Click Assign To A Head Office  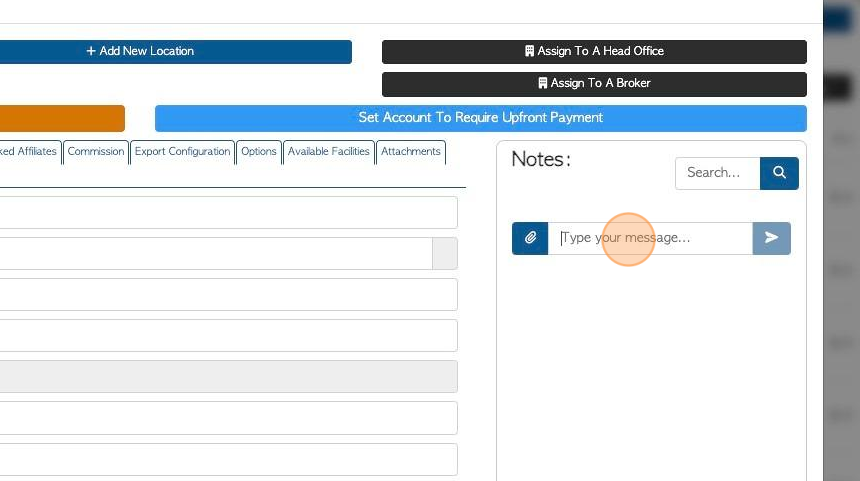594,52
